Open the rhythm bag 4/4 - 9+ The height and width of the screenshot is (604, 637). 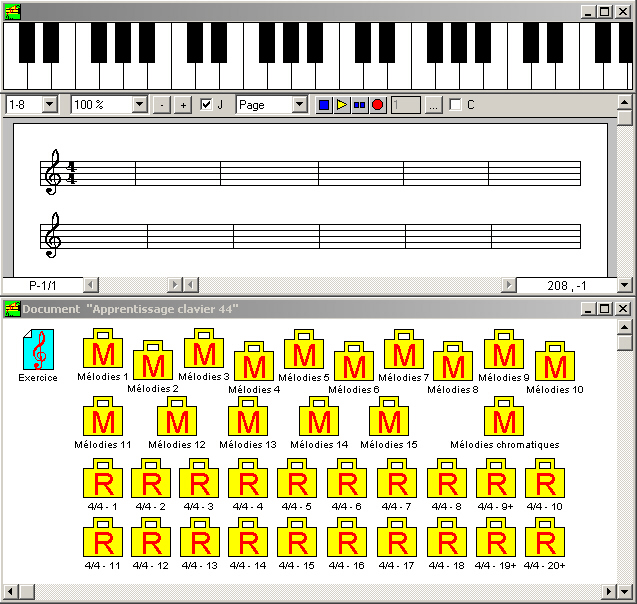pos(496,478)
